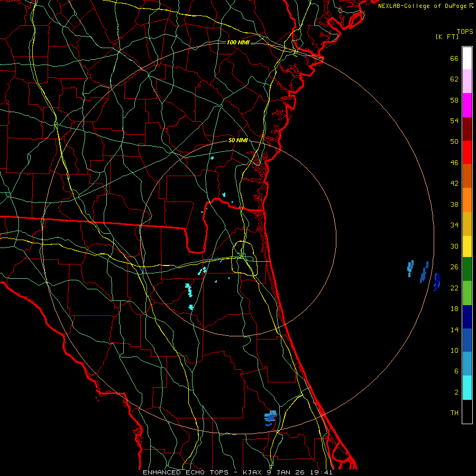Click the ENHANCED ECHO TOPS KJAX caption

click(237, 472)
